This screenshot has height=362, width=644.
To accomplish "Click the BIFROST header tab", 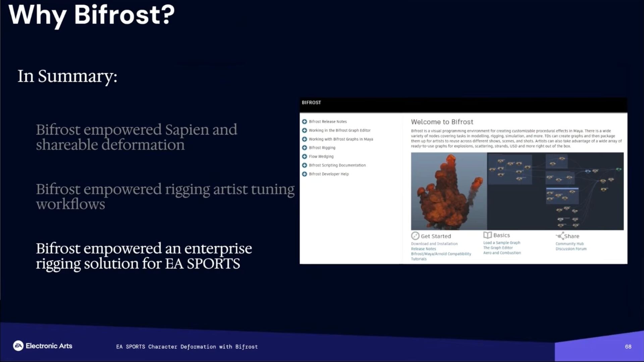I will (311, 103).
